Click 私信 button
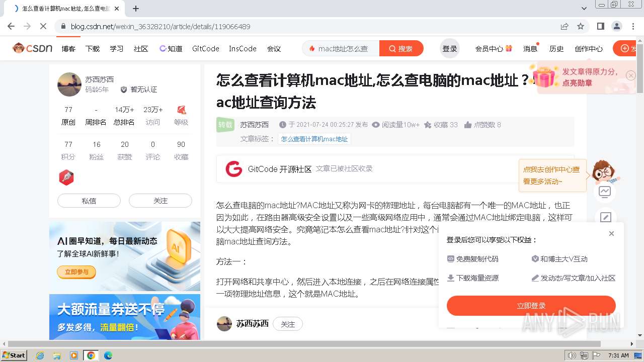644x362 pixels. click(x=89, y=201)
